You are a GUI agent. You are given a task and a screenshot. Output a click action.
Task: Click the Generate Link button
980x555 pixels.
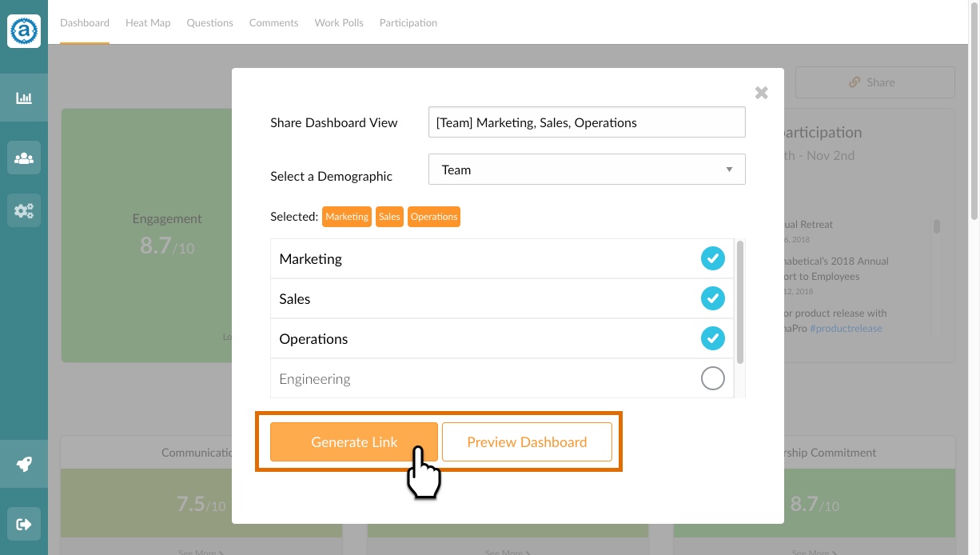354,442
